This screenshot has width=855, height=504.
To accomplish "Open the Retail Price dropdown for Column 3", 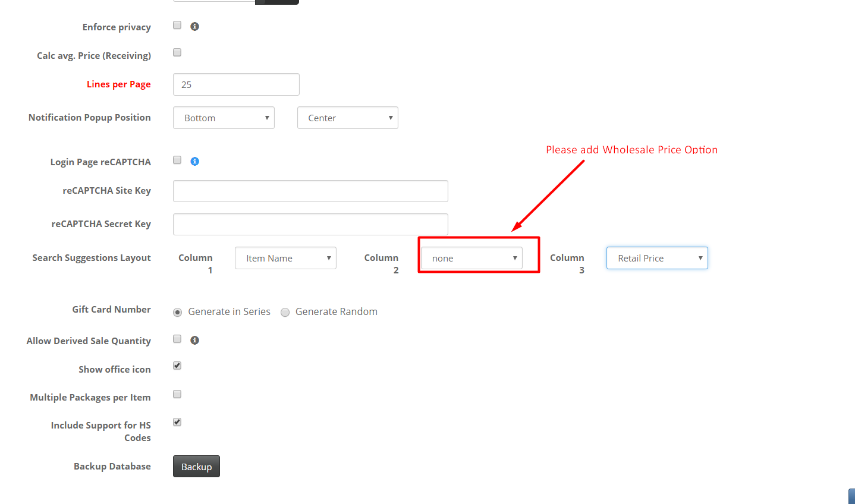I will [x=656, y=257].
